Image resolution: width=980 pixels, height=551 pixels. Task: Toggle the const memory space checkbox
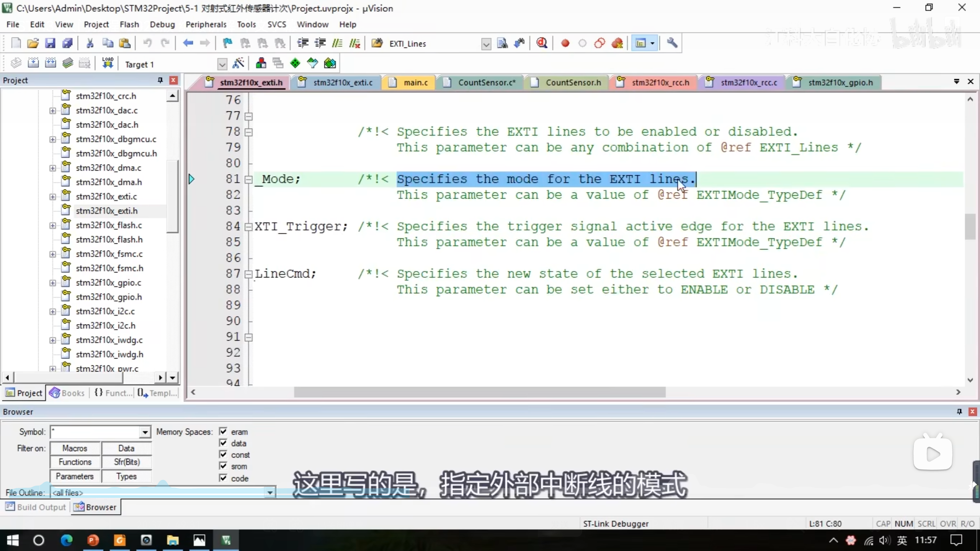pyautogui.click(x=223, y=455)
